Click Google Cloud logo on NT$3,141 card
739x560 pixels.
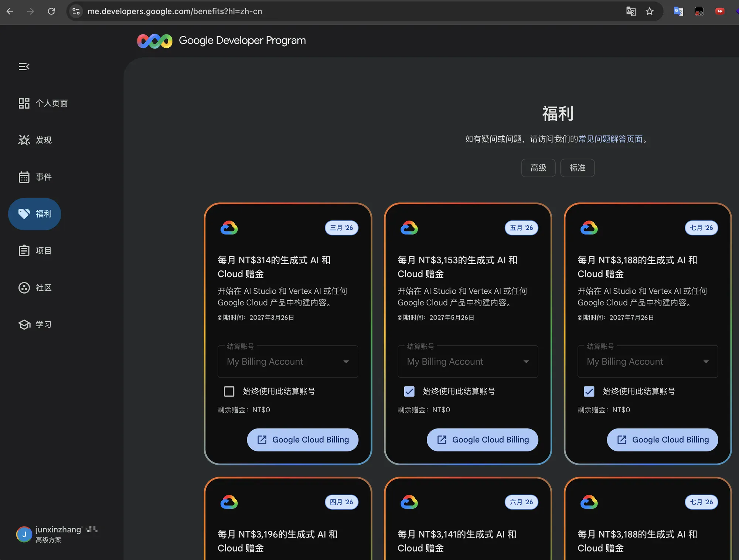(x=409, y=502)
